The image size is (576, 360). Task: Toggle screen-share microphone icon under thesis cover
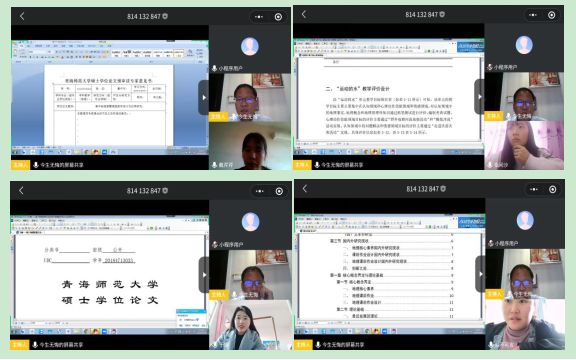pyautogui.click(x=35, y=345)
